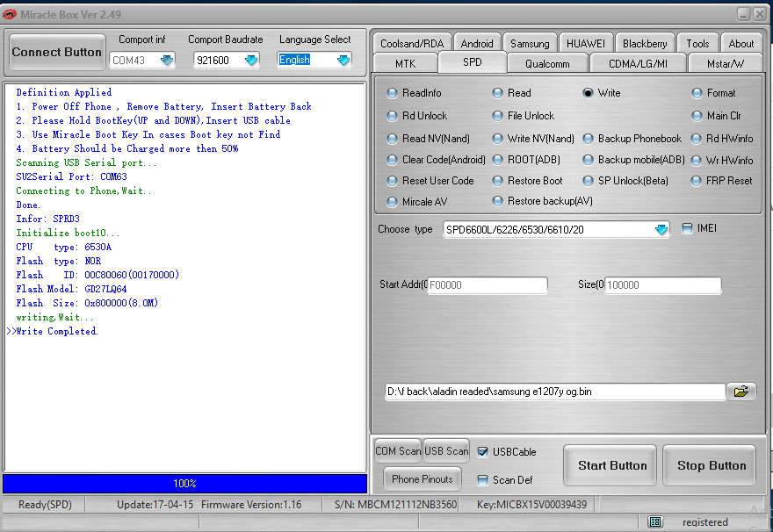Viewport: 773px width, 532px height.
Task: Click the COM Scan button
Action: click(x=397, y=451)
